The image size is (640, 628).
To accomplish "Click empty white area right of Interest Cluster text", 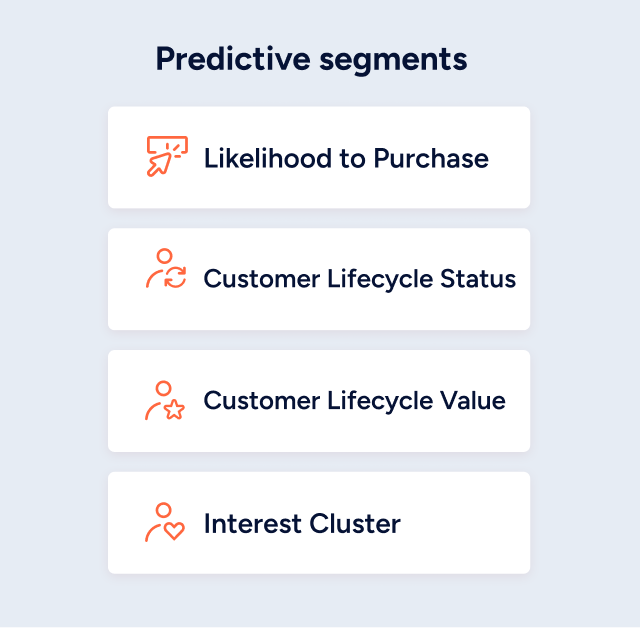I will 465,523.
